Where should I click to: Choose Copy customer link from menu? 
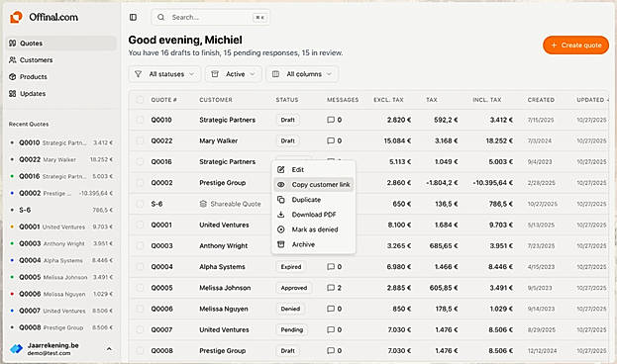[314, 184]
